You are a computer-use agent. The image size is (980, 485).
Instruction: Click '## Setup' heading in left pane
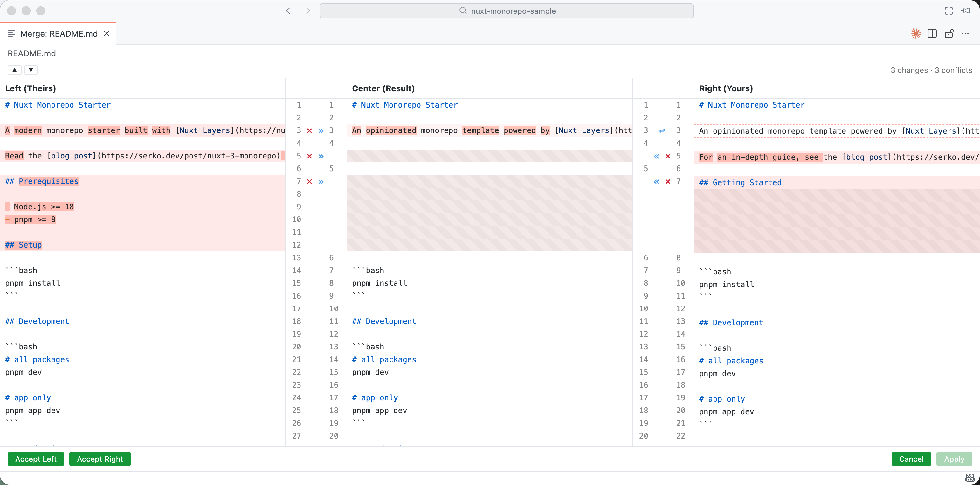[23, 245]
